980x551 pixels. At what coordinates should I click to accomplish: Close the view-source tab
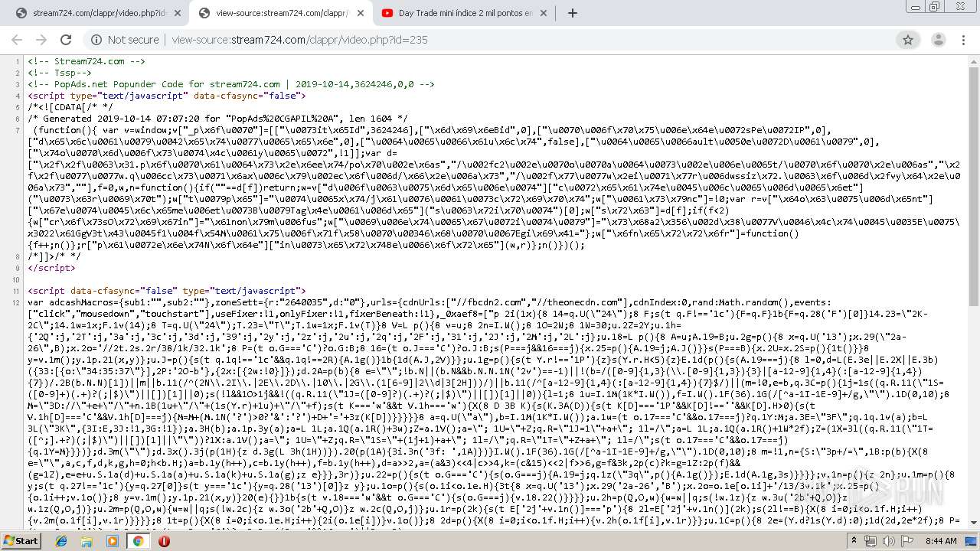click(361, 13)
